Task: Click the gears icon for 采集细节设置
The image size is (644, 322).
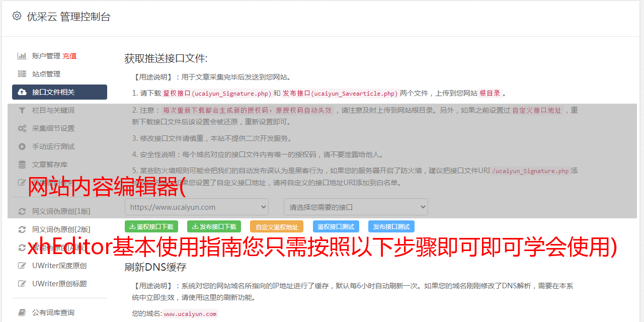Action: (22, 128)
